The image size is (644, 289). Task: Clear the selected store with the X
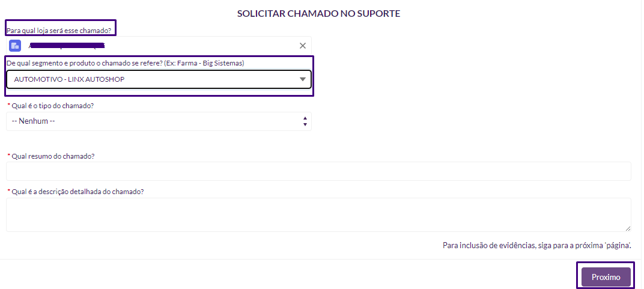(x=303, y=46)
